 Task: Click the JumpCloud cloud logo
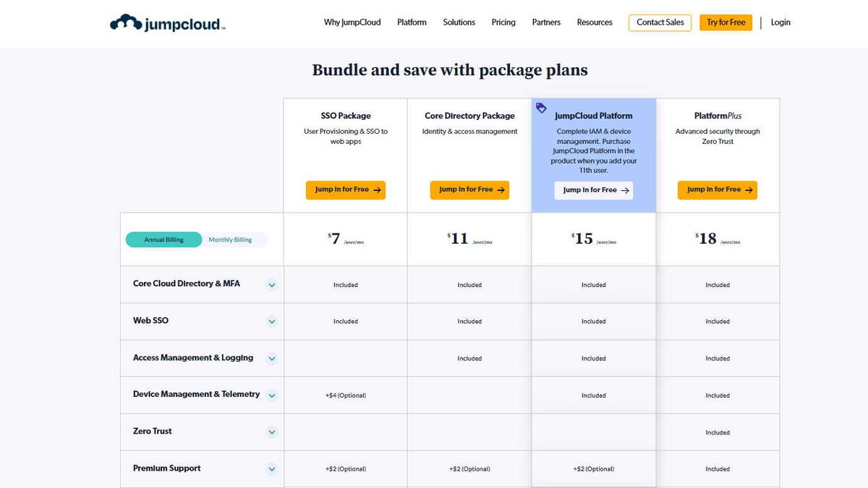pos(127,22)
